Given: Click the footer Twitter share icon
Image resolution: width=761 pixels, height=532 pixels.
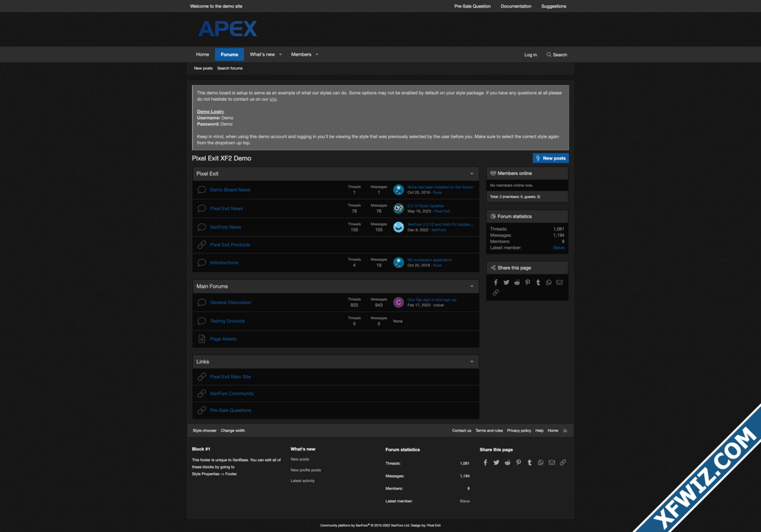Looking at the screenshot, I should [x=496, y=463].
